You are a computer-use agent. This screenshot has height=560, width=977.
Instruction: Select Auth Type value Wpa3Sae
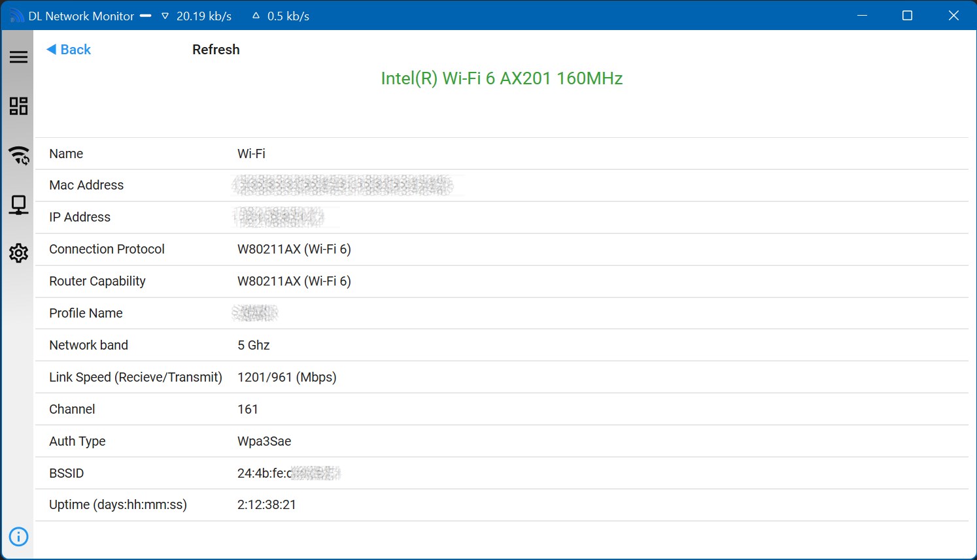pos(264,441)
